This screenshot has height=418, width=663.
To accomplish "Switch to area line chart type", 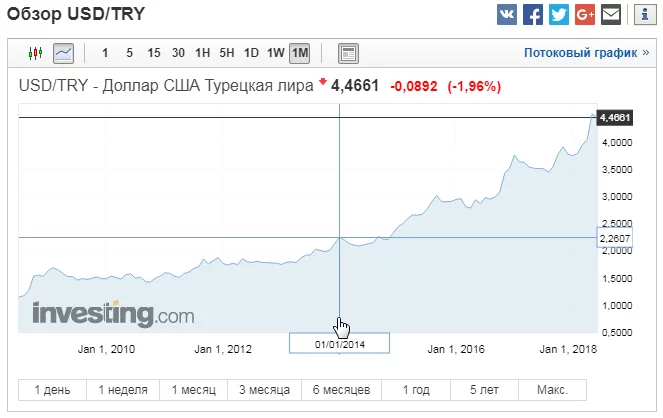I will click(x=63, y=52).
